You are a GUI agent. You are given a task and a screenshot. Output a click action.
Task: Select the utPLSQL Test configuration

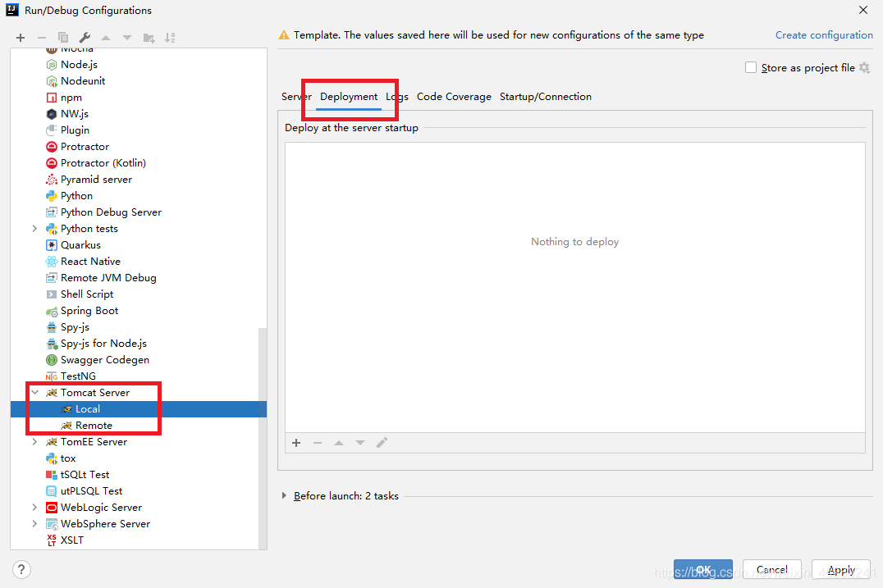[91, 490]
